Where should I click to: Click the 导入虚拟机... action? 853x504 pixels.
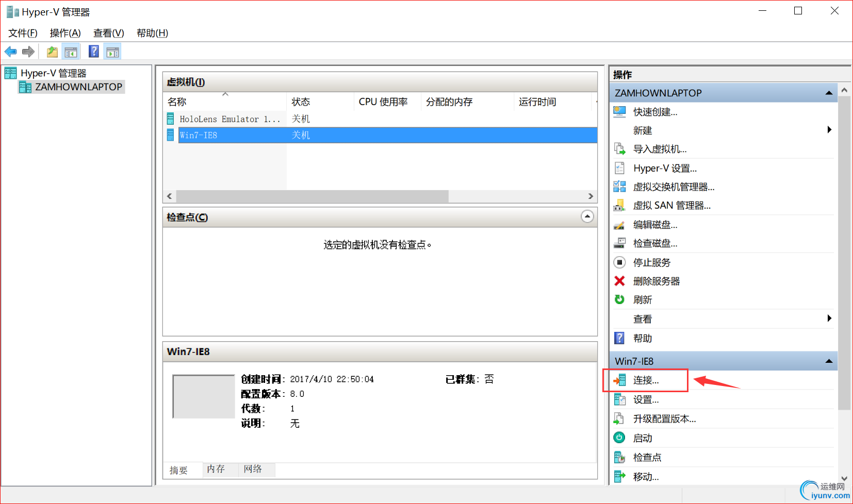click(660, 149)
